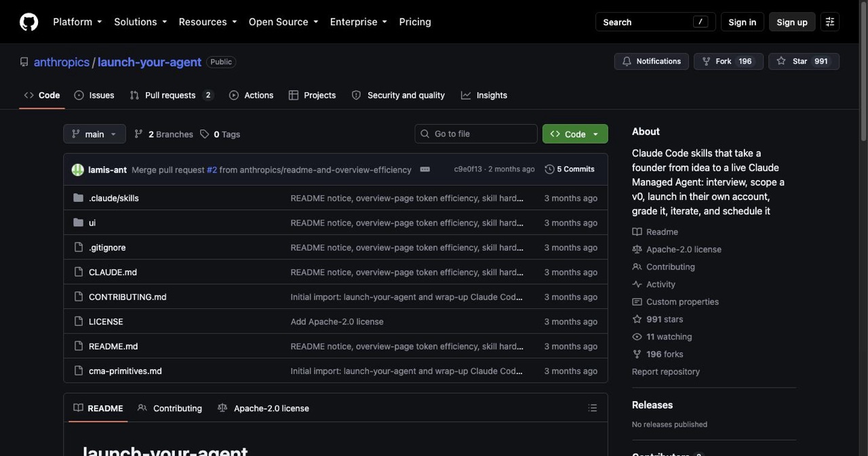
Task: Select the README file tab
Action: click(98, 408)
